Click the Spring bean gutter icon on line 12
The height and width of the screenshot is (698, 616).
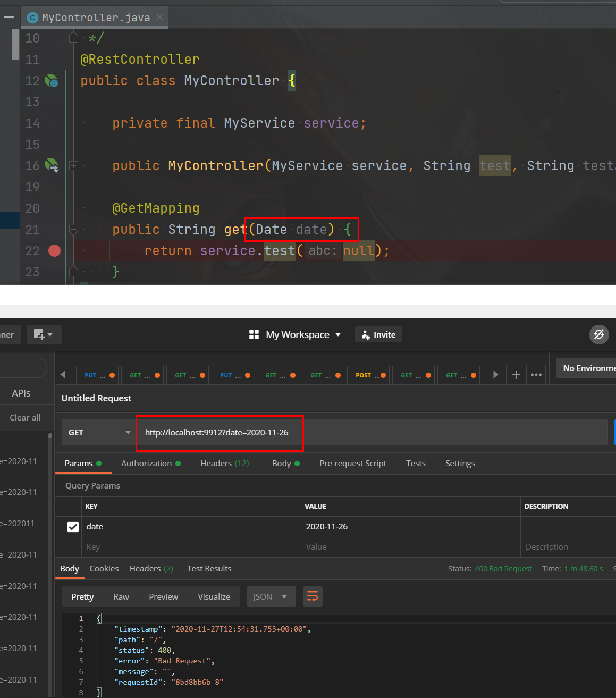(x=52, y=81)
